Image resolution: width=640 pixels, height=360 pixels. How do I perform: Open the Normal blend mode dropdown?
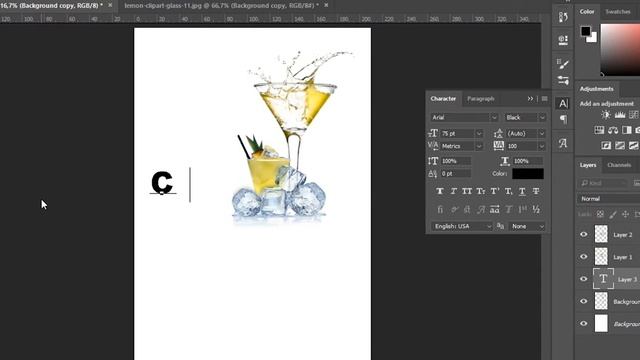click(609, 199)
